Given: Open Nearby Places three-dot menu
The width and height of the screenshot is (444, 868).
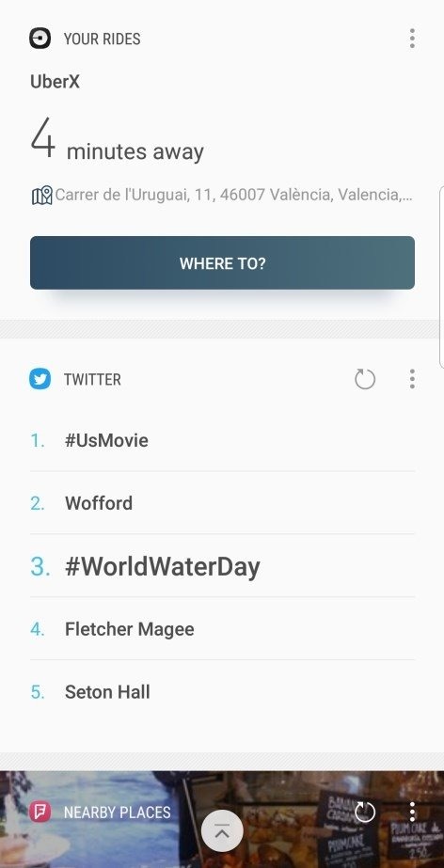Looking at the screenshot, I should [412, 813].
